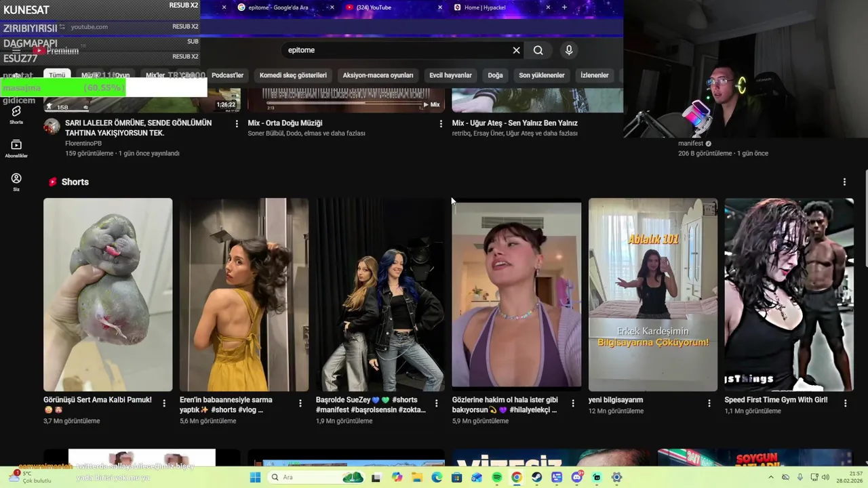The image size is (868, 488).
Task: Switch to the epitome Google tab
Action: (283, 7)
